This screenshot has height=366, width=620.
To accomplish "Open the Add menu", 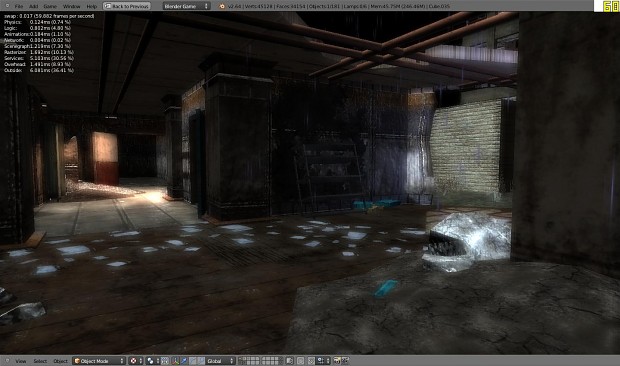I will [34, 6].
